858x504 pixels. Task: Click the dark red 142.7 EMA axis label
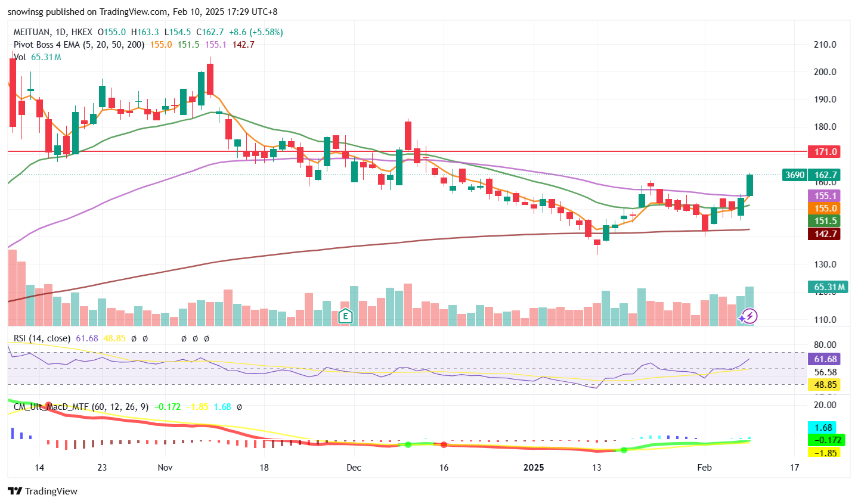pos(824,234)
